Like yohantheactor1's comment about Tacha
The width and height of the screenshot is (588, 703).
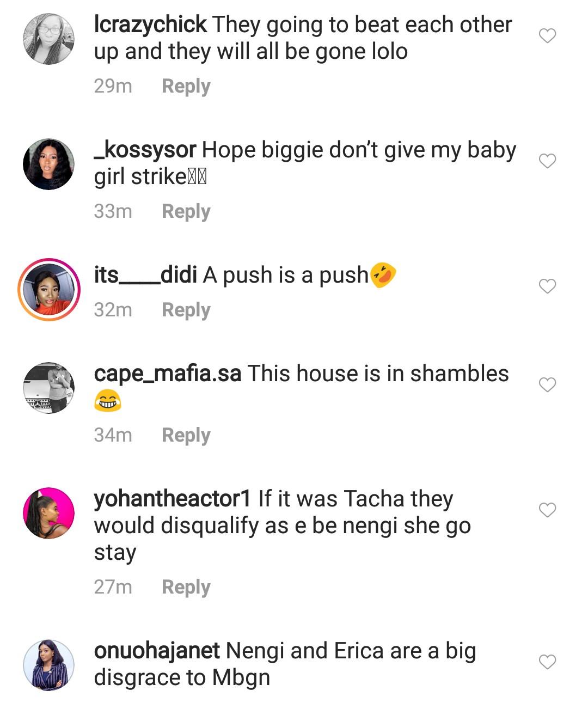point(547,510)
